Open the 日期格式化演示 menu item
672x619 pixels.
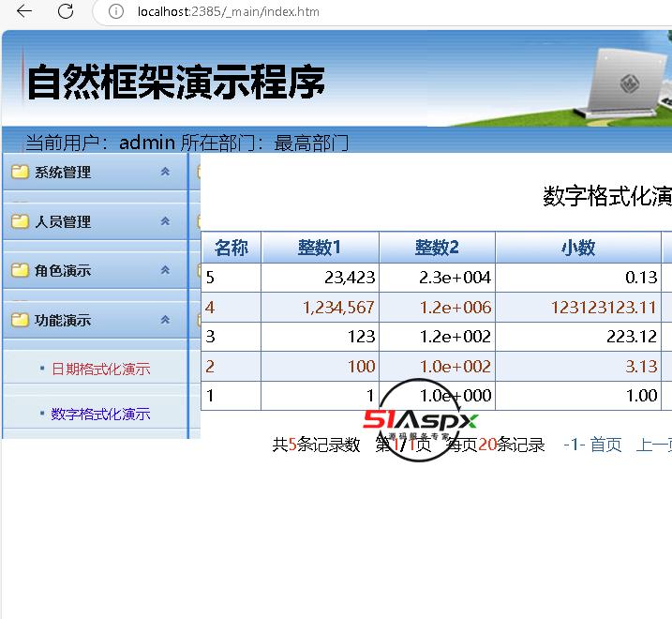100,369
